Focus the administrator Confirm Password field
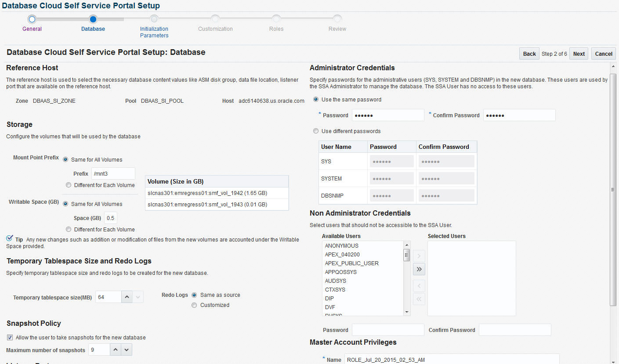 pos(519,115)
